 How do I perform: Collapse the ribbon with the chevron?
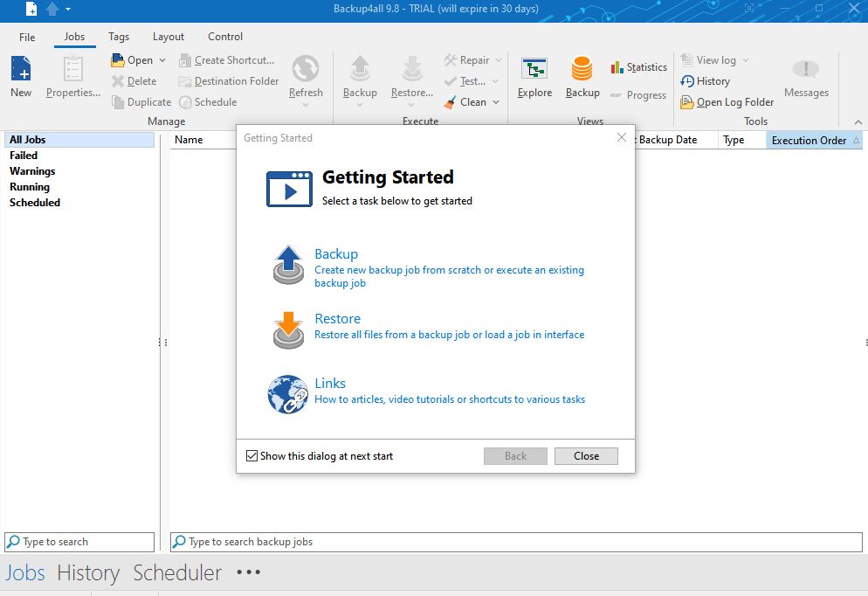click(x=858, y=121)
